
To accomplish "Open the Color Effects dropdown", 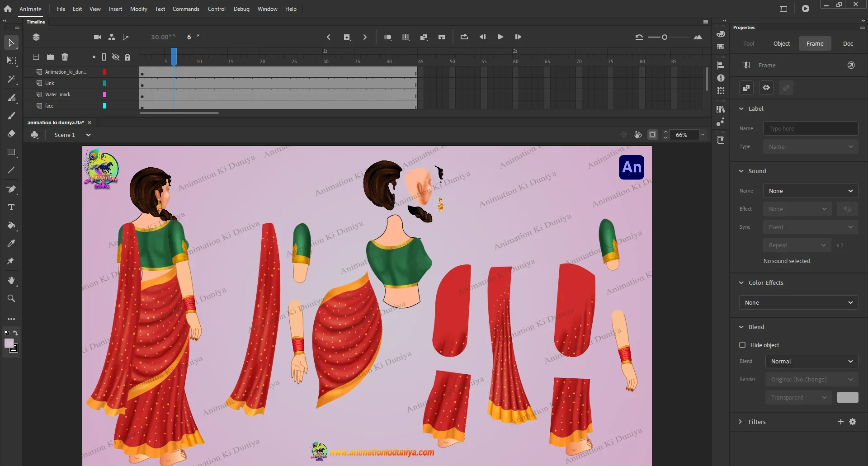I will [798, 302].
